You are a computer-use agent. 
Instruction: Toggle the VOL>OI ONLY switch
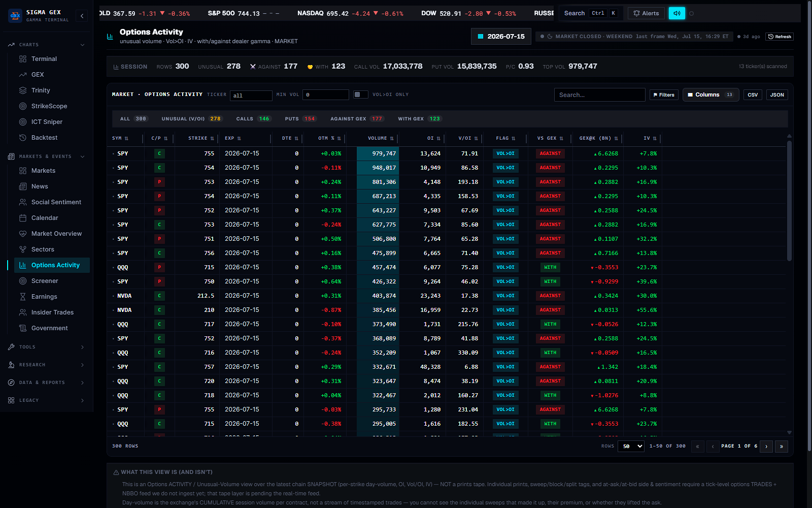pyautogui.click(x=361, y=94)
